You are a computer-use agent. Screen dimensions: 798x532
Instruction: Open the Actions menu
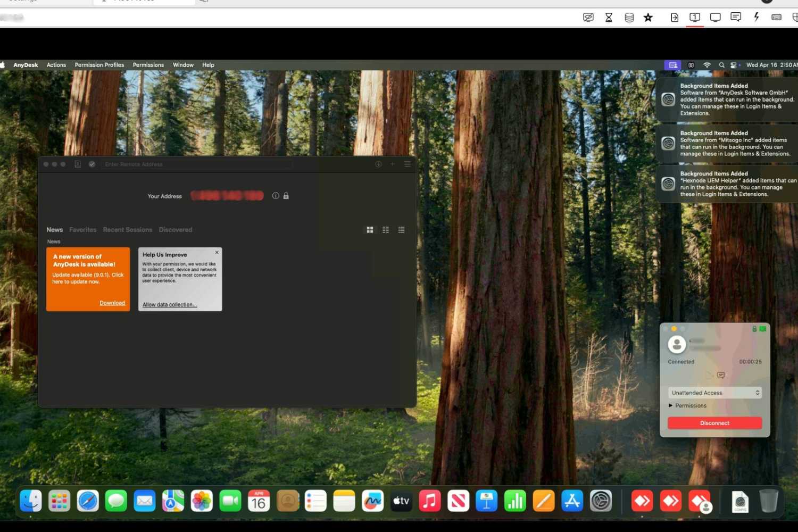pos(56,65)
